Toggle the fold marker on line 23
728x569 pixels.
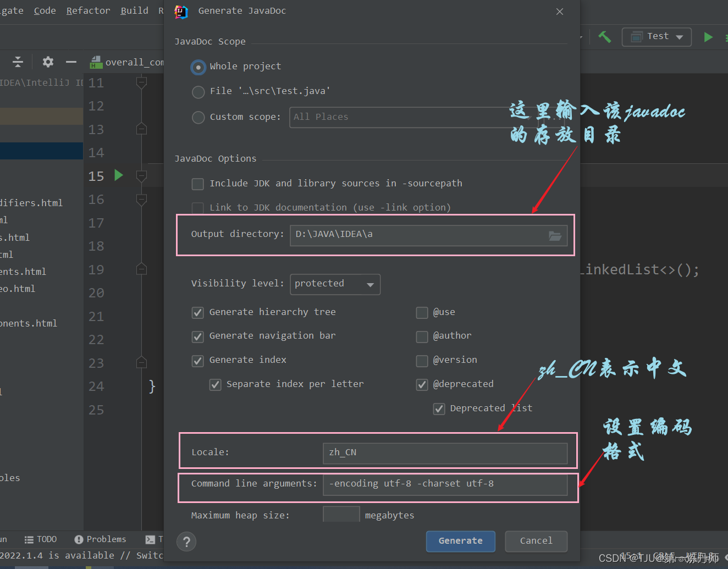click(x=141, y=363)
